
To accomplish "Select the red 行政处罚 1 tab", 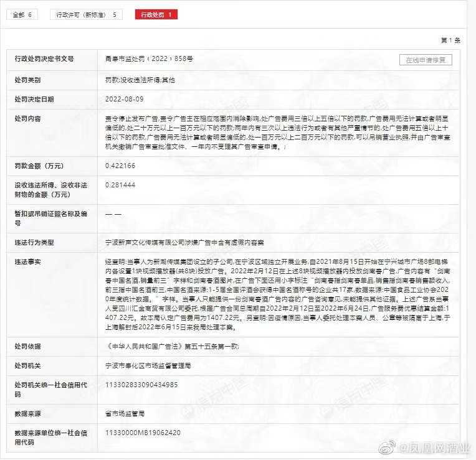I will click(156, 14).
